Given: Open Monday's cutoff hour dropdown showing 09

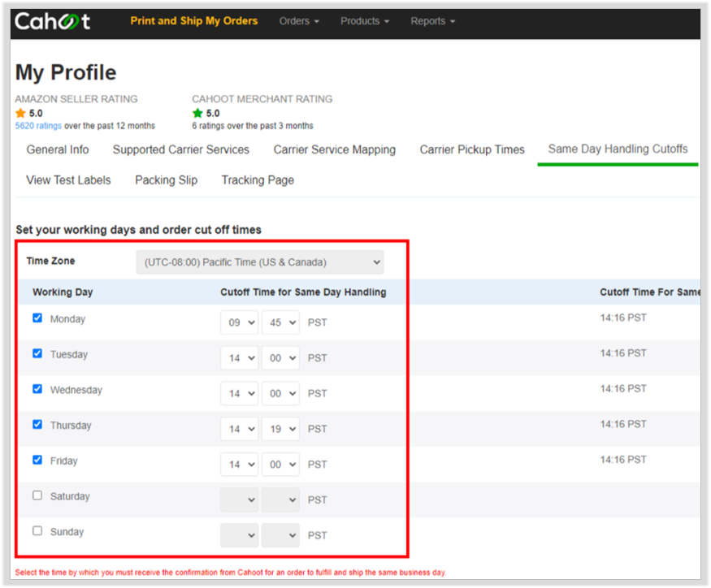Looking at the screenshot, I should (x=240, y=322).
